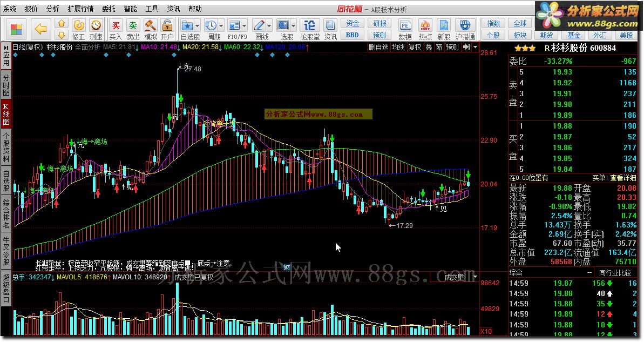Click the three-star rating beside 杉杉股份

(525, 48)
